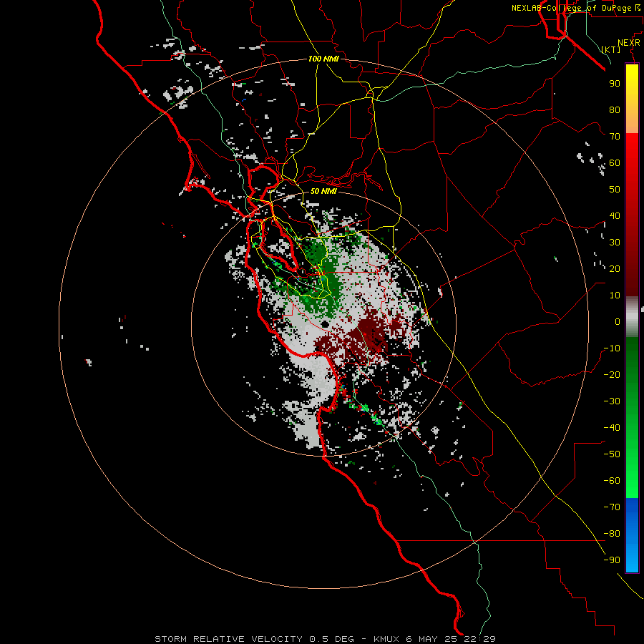Click the 80 value on the color scale
This screenshot has height=644, width=644.
(x=615, y=109)
